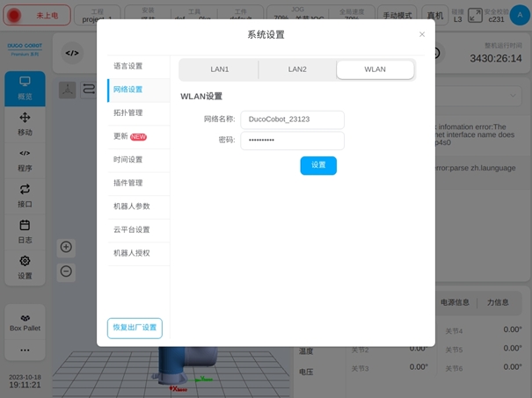Select the WLAN tab
This screenshot has width=532, height=398.
tap(375, 70)
